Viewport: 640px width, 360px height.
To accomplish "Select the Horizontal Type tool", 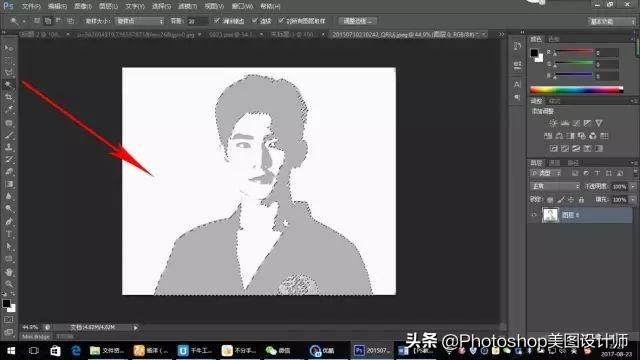I will [x=9, y=234].
